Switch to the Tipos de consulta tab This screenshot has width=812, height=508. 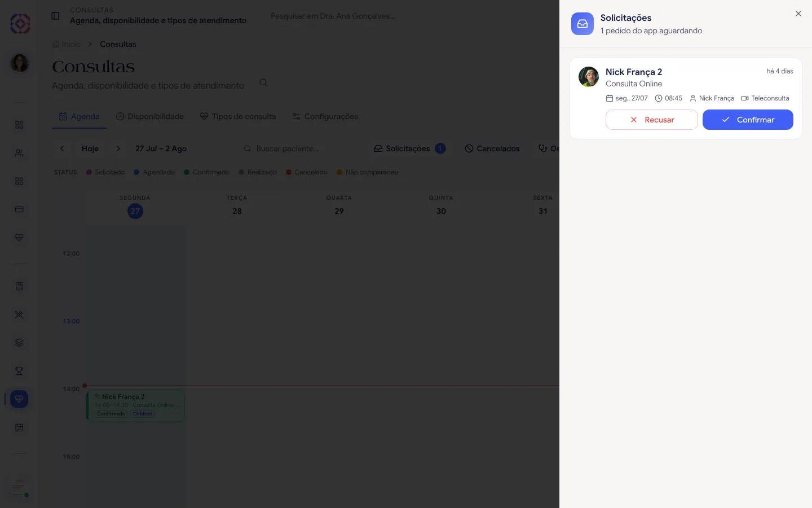pyautogui.click(x=238, y=116)
